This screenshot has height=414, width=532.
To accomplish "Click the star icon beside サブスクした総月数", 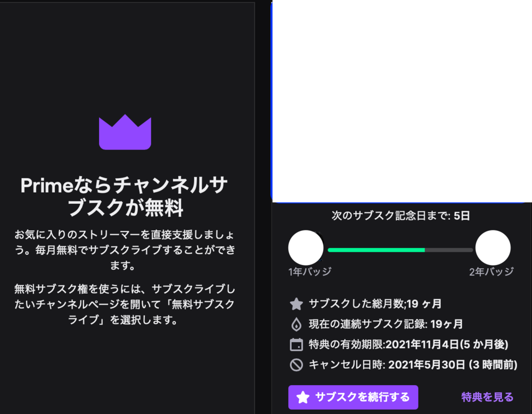I will 296,304.
